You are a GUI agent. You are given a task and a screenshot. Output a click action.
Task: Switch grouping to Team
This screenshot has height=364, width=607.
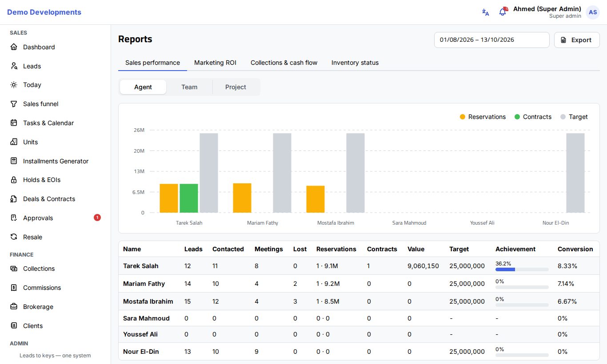click(189, 87)
